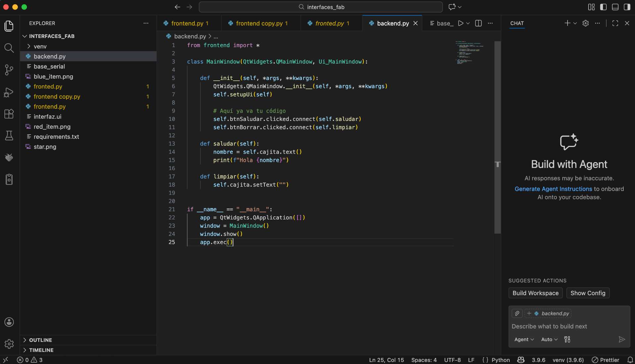Open new chat dropdown arrow
Viewport: 635px width, 364px height.
tap(575, 23)
